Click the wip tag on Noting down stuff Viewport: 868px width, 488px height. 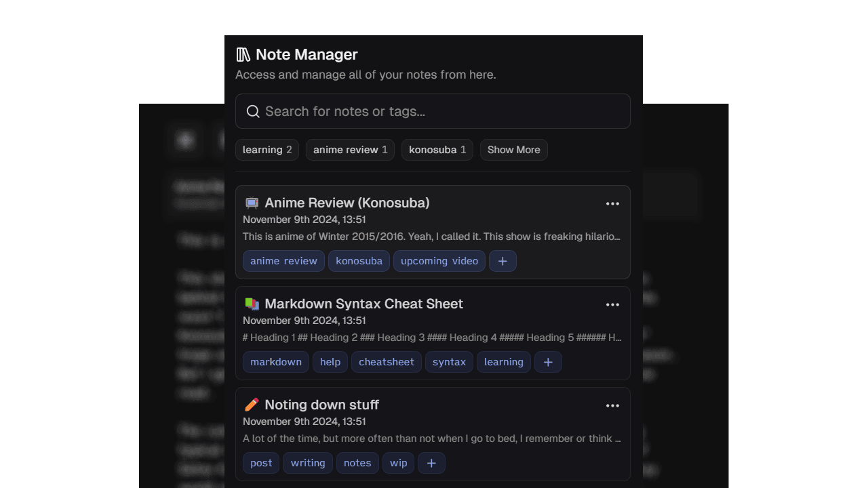pyautogui.click(x=398, y=463)
